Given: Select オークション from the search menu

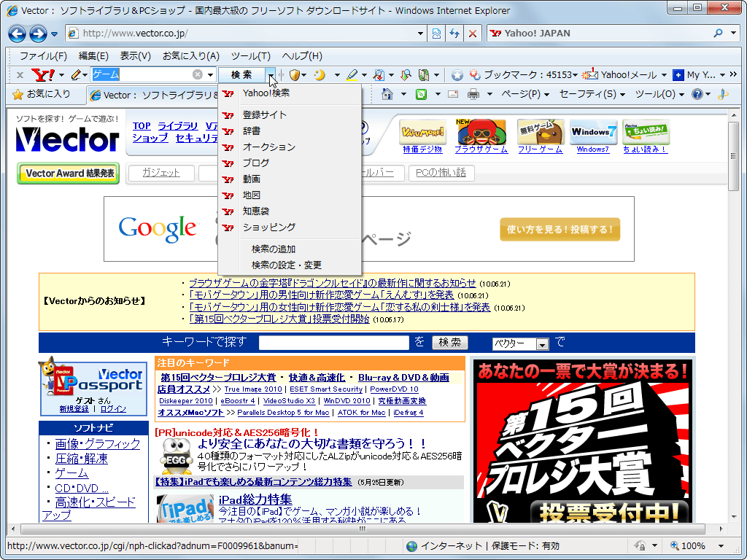Looking at the screenshot, I should coord(268,147).
